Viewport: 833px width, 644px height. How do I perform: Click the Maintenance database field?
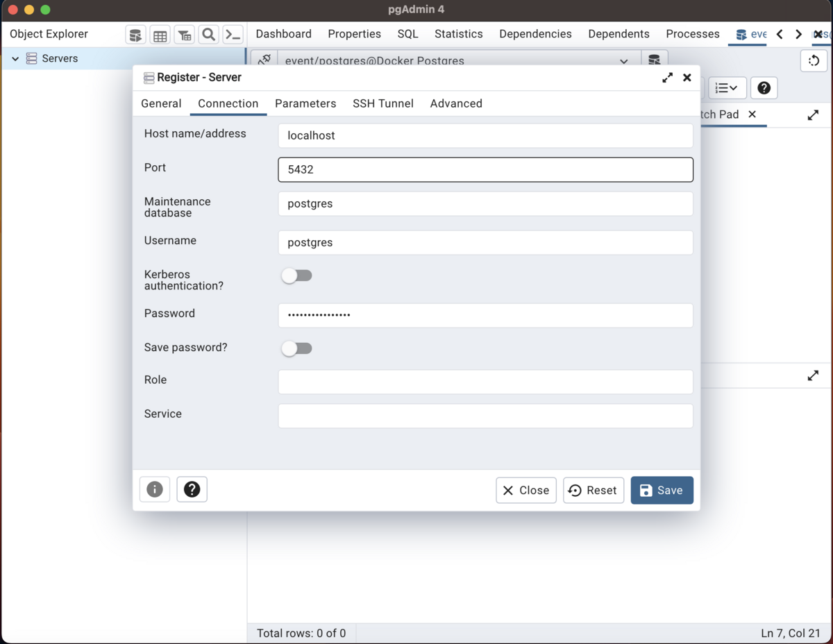click(x=485, y=204)
